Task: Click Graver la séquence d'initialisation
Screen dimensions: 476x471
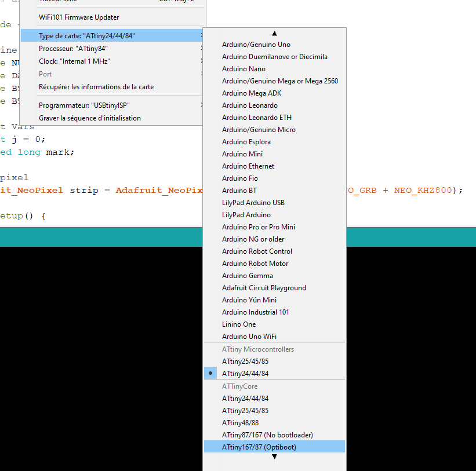Action: [x=112, y=118]
